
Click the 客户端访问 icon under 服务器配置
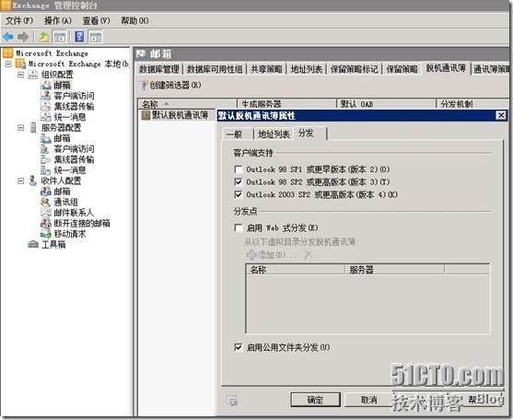[46, 149]
